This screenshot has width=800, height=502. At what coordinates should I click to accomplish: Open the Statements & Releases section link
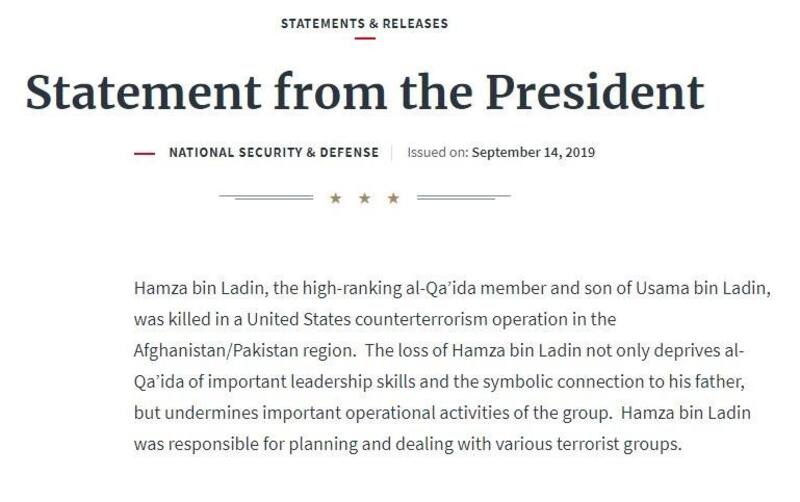[x=364, y=22]
